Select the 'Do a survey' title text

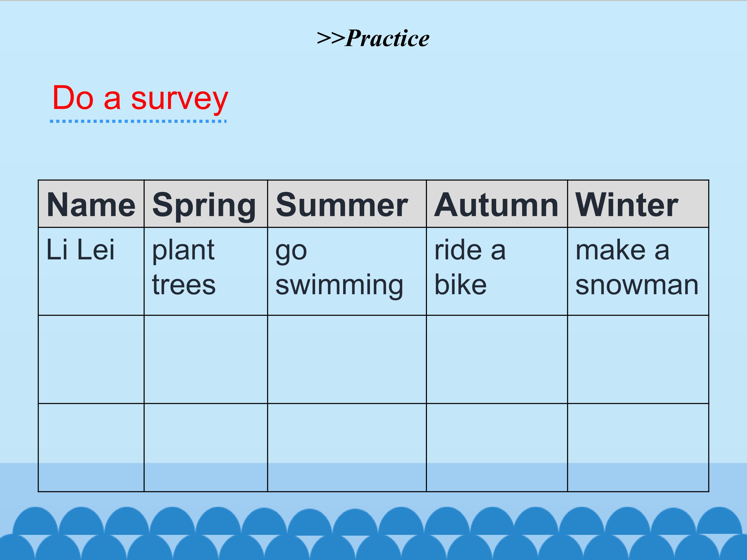140,98
